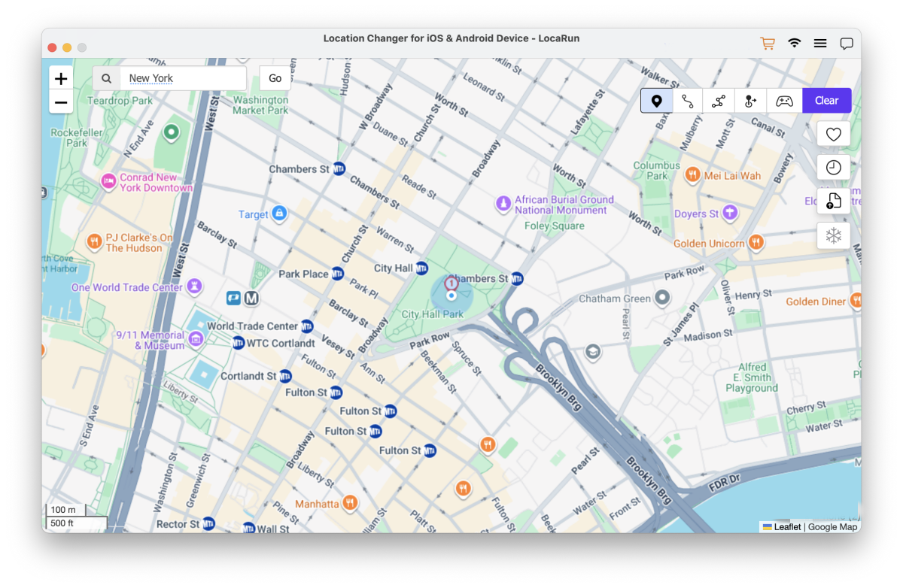
Task: Enable joystick gamepad mode
Action: pyautogui.click(x=784, y=101)
